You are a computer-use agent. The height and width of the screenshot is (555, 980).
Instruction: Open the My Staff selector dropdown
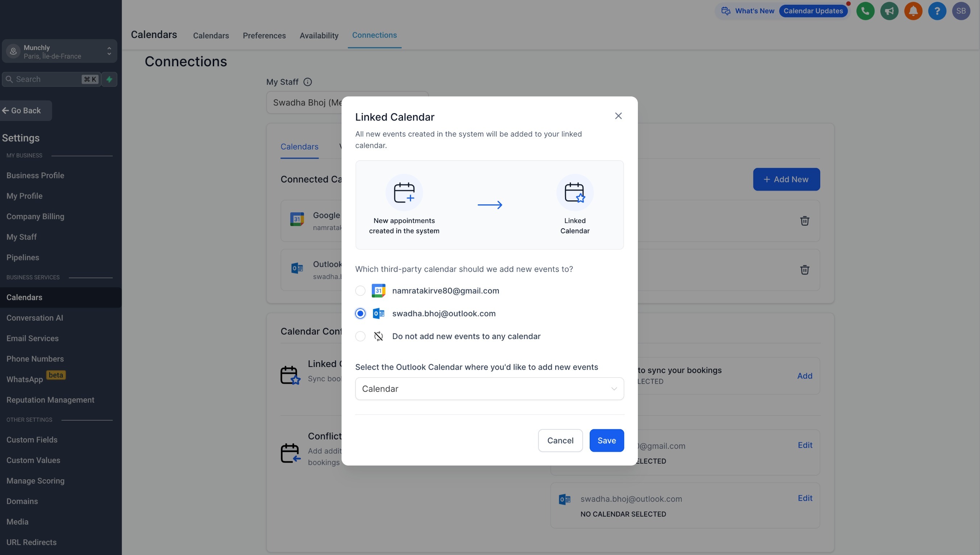[305, 103]
